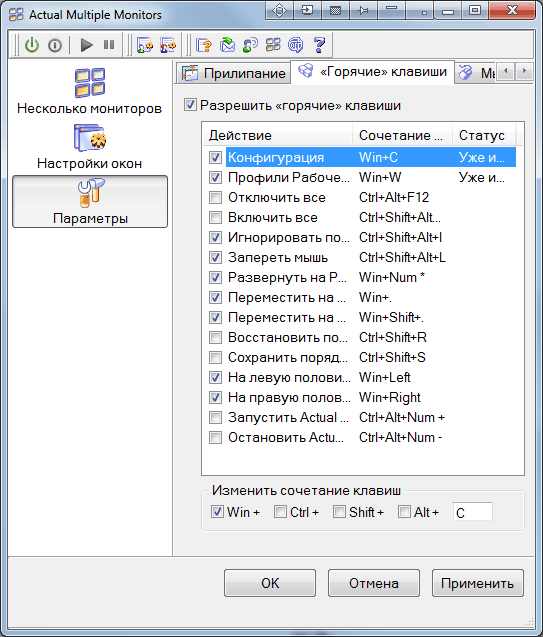Screen dimensions: 543x637
Task: Toggle the Игнорировать по... checkbox
Action: click(215, 237)
